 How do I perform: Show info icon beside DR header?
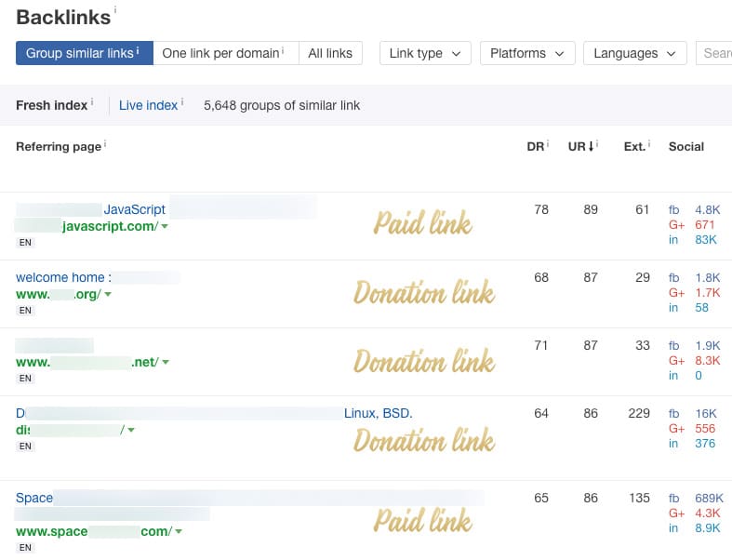pyautogui.click(x=548, y=143)
